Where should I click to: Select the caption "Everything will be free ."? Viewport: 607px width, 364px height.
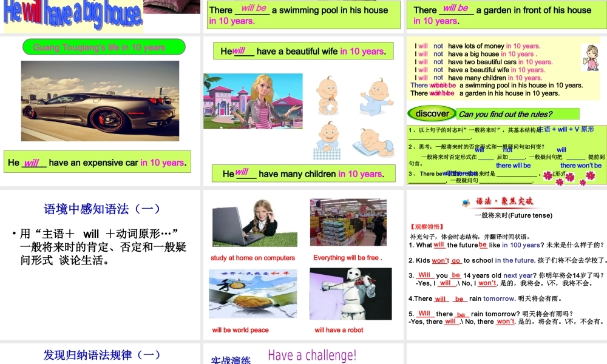click(x=348, y=258)
